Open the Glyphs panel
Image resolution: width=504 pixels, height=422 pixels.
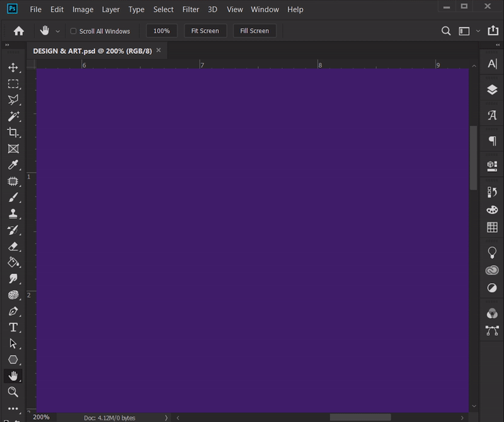pos(492,115)
